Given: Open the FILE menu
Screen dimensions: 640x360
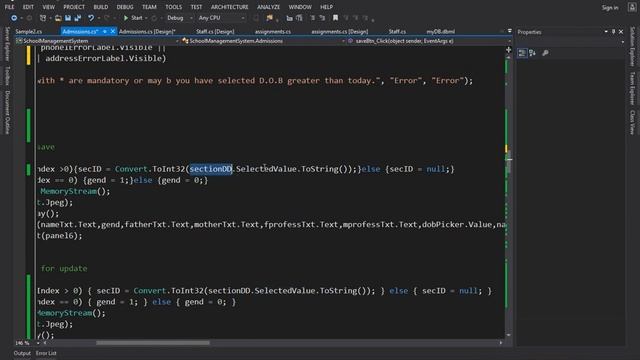Looking at the screenshot, I should pyautogui.click(x=9, y=7).
